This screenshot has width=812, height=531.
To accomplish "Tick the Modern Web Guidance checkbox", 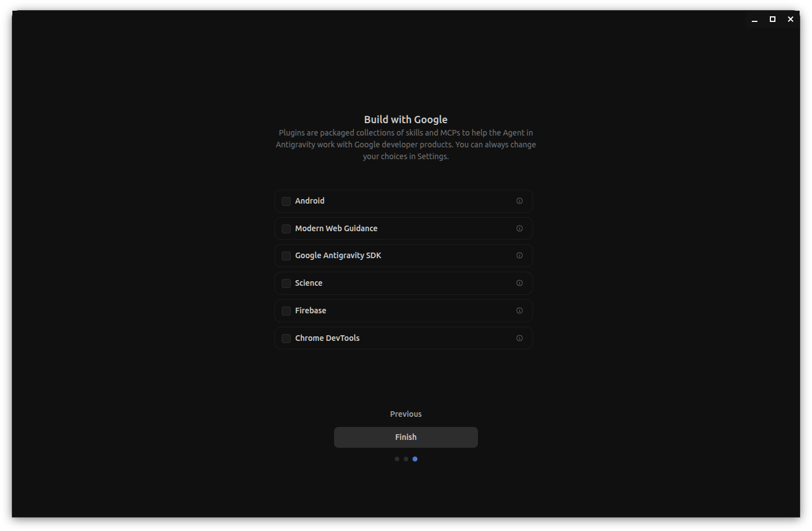I will [x=286, y=229].
